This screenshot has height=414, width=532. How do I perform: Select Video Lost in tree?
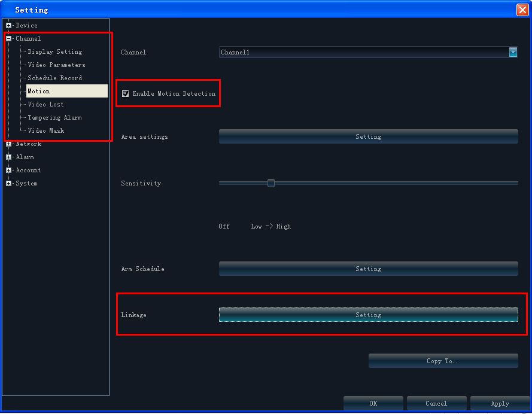point(46,105)
